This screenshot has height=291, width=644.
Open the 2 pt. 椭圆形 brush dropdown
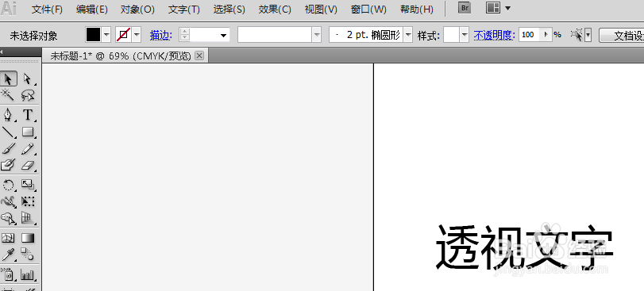[408, 35]
